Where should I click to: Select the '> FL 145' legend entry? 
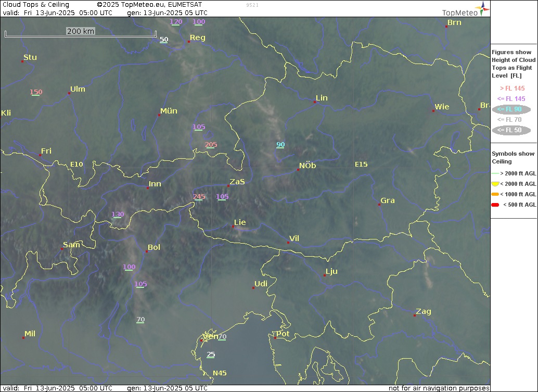coord(513,88)
